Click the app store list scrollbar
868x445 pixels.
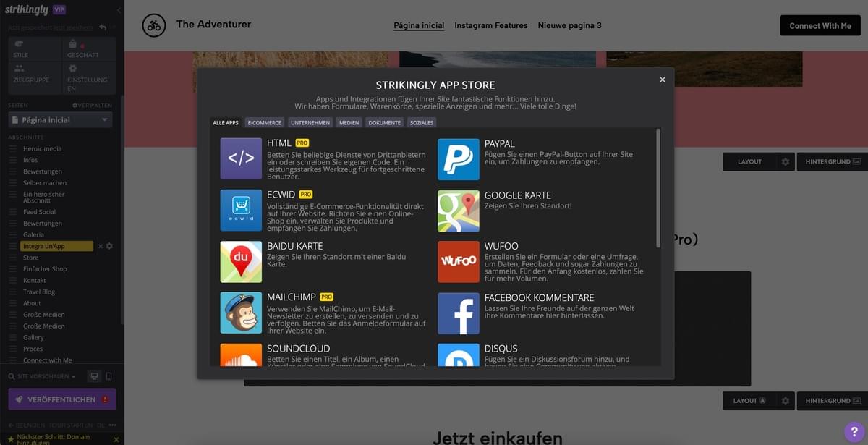[x=658, y=188]
